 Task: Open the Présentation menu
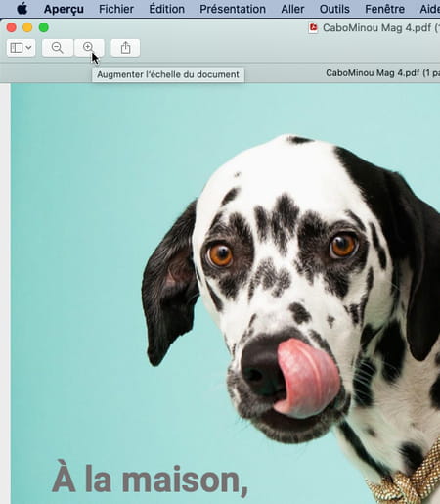[233, 9]
